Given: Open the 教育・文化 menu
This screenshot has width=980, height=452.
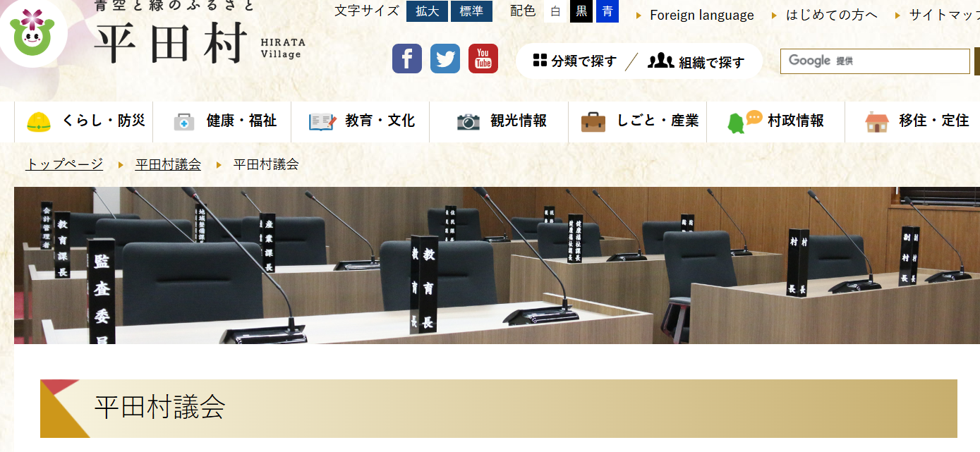Looking at the screenshot, I should click(362, 121).
